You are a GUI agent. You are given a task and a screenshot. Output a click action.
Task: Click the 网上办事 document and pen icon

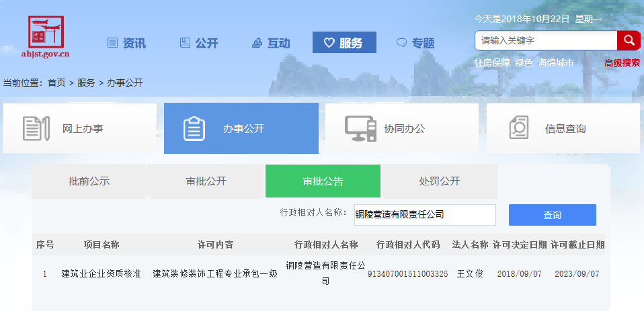click(x=36, y=128)
